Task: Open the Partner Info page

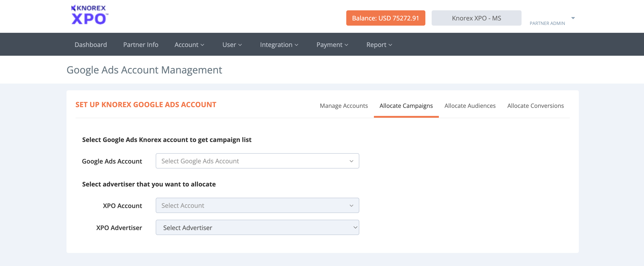Action: tap(140, 45)
